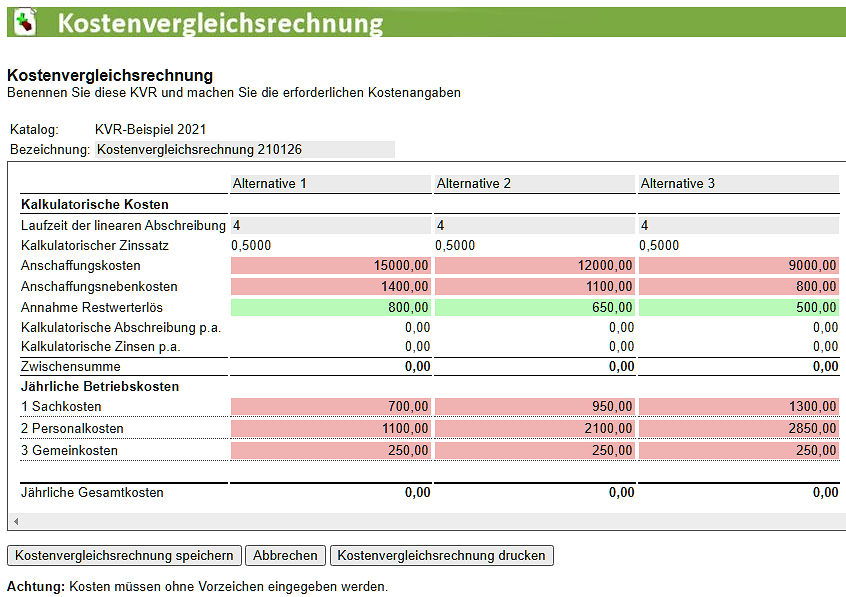Click Laufzeit der Abschreibung field for Alternative 1
Viewport: 846px width, 597px height.
tap(331, 226)
